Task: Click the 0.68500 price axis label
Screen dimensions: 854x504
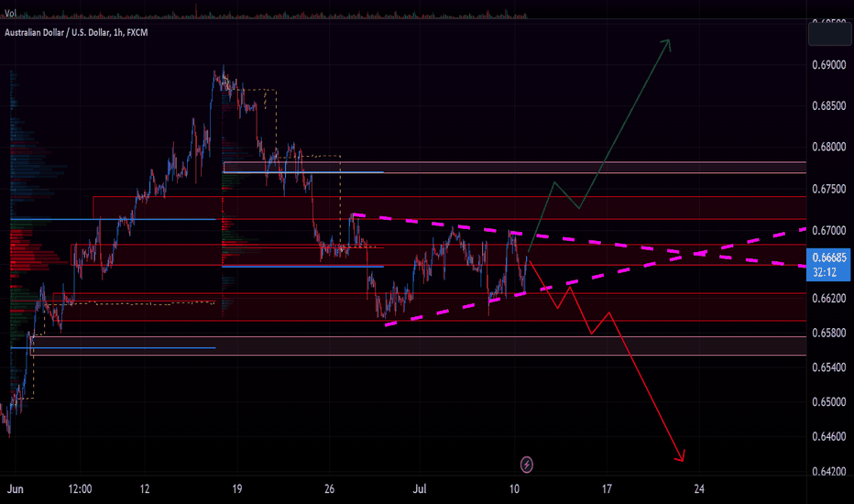Action: tap(829, 105)
